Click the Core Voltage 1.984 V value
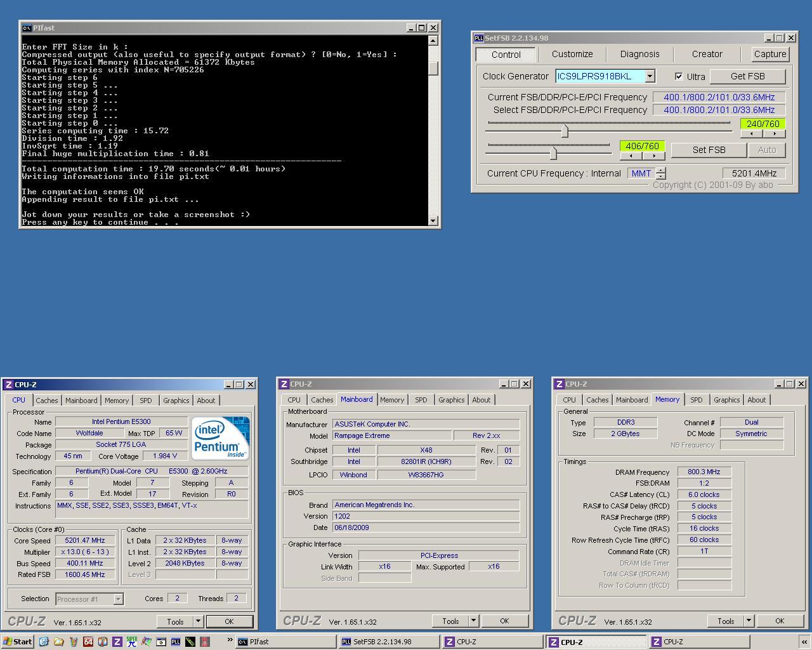The image size is (812, 650). (165, 456)
